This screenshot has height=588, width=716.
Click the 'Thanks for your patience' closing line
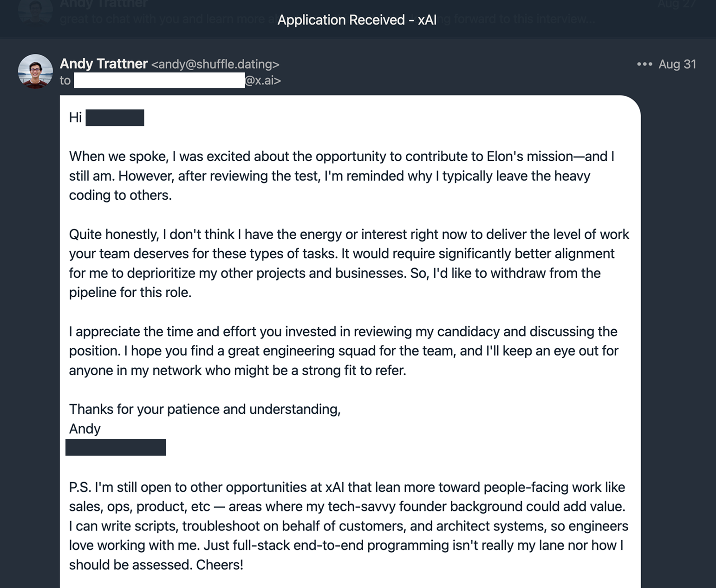[x=205, y=409]
